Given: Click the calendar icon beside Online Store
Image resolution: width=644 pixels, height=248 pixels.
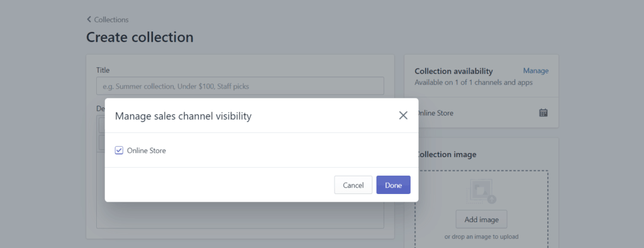Looking at the screenshot, I should [x=543, y=113].
